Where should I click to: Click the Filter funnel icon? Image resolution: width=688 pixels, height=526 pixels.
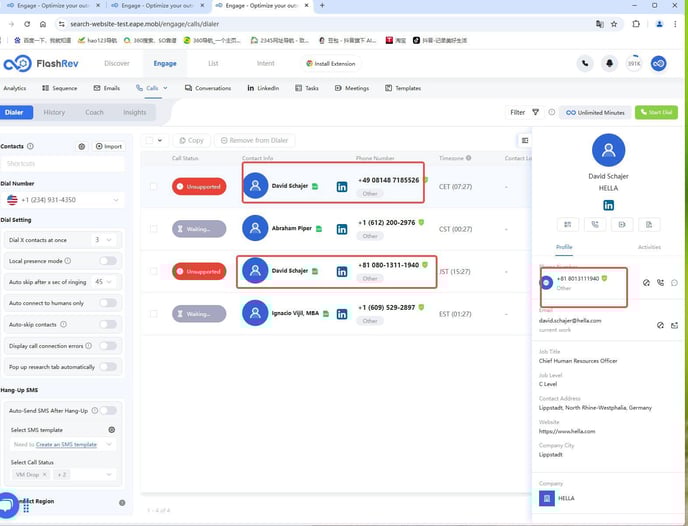click(535, 112)
